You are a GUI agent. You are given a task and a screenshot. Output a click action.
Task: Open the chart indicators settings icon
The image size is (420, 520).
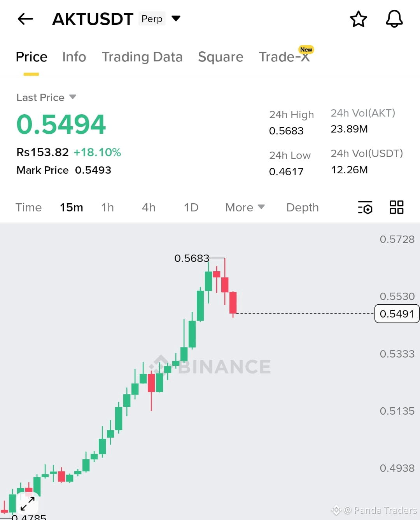pyautogui.click(x=365, y=208)
